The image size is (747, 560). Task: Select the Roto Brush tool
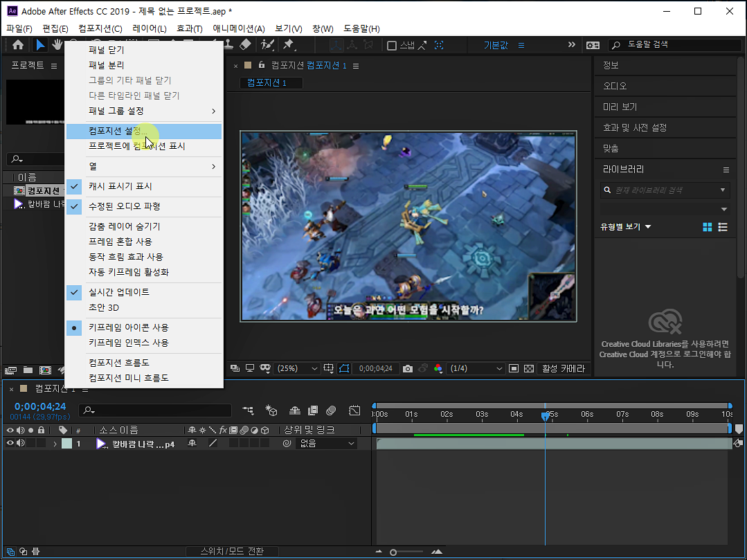coord(268,45)
